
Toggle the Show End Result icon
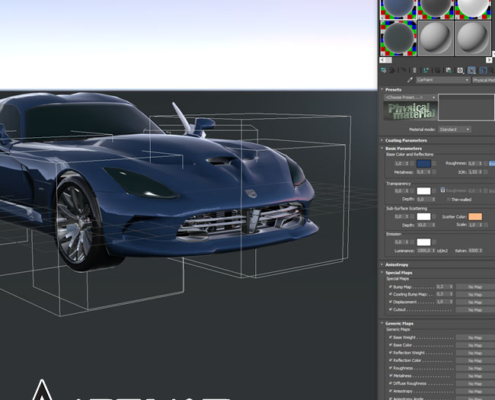click(483, 70)
